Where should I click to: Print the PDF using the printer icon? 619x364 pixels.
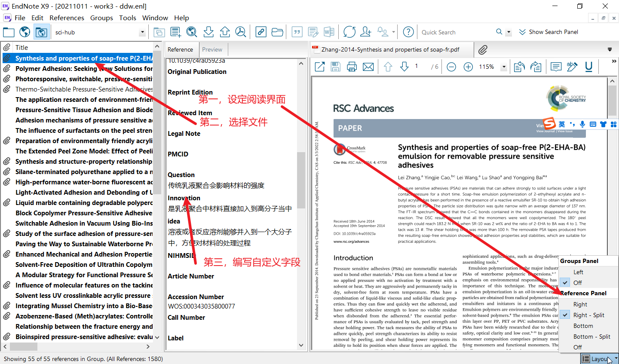[352, 67]
